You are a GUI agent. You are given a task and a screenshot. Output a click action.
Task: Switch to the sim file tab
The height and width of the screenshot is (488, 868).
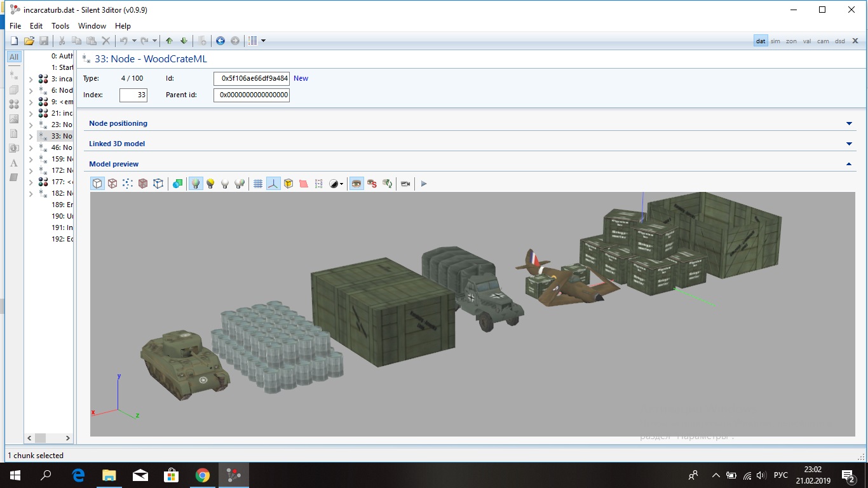click(x=775, y=41)
